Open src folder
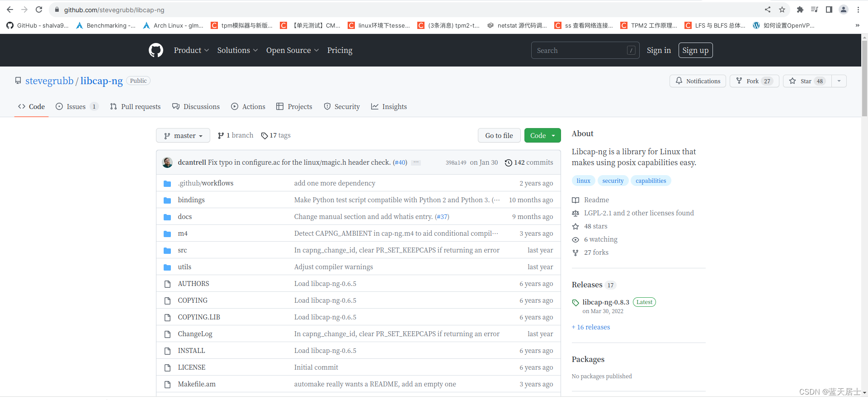 tap(182, 250)
